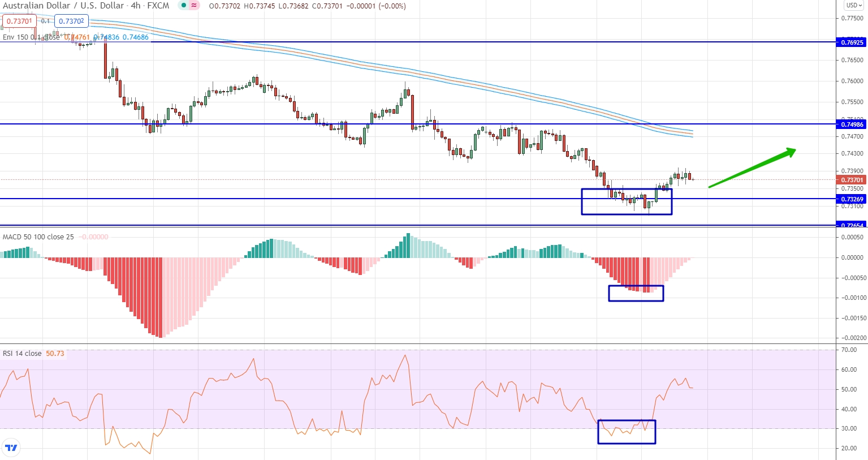Click the open price O0.73702 in header

coord(224,6)
